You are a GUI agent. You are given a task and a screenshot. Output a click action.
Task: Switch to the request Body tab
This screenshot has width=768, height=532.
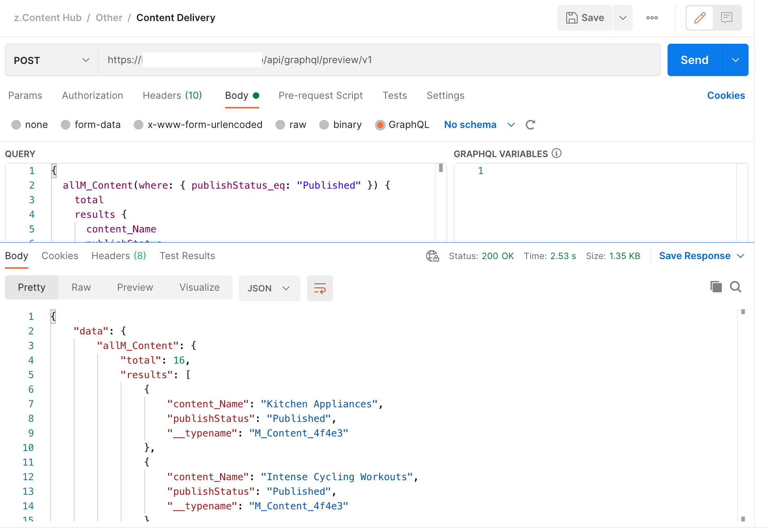coord(242,96)
